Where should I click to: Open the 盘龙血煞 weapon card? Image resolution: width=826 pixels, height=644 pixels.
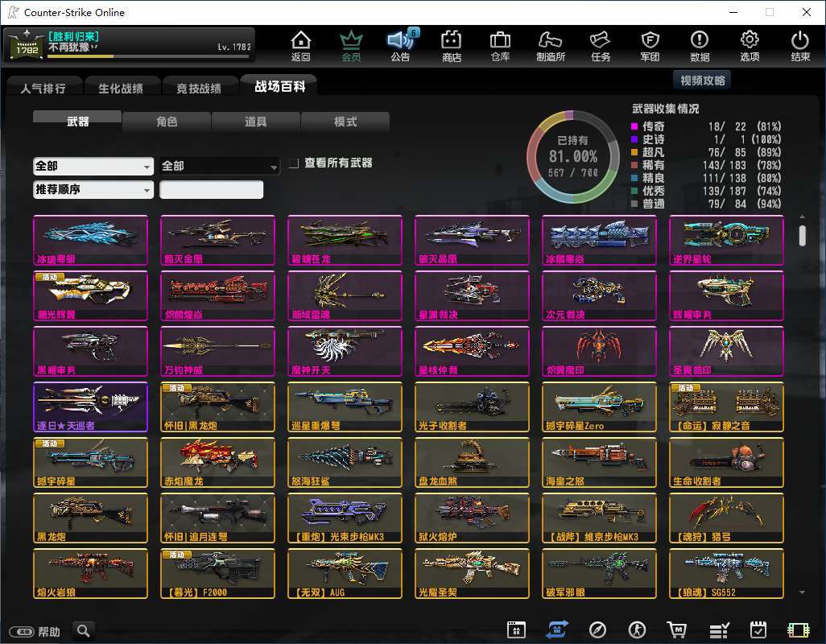point(472,462)
